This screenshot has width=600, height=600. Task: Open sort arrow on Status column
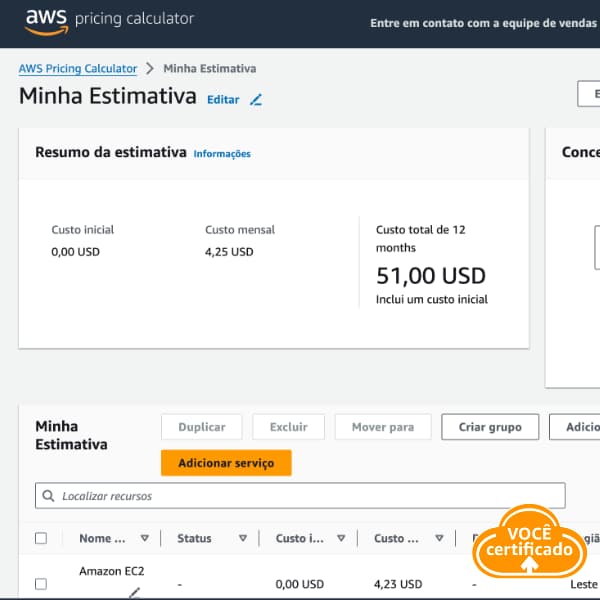point(243,538)
